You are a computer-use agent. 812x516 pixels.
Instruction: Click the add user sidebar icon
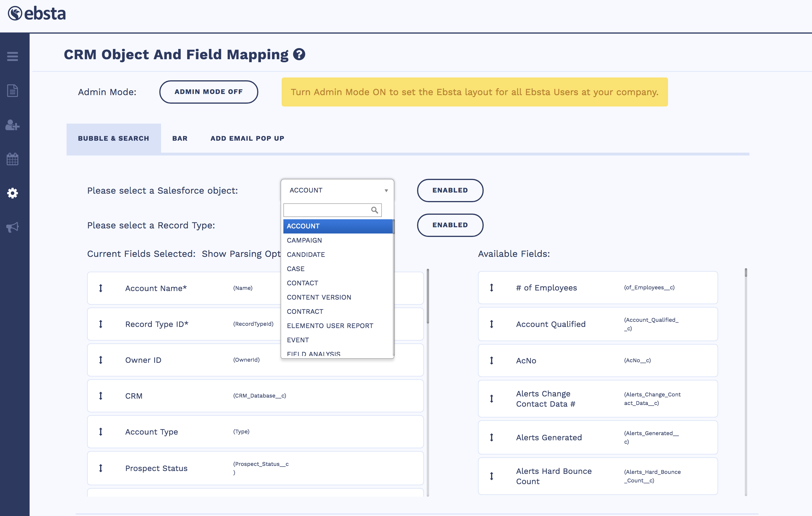(13, 125)
